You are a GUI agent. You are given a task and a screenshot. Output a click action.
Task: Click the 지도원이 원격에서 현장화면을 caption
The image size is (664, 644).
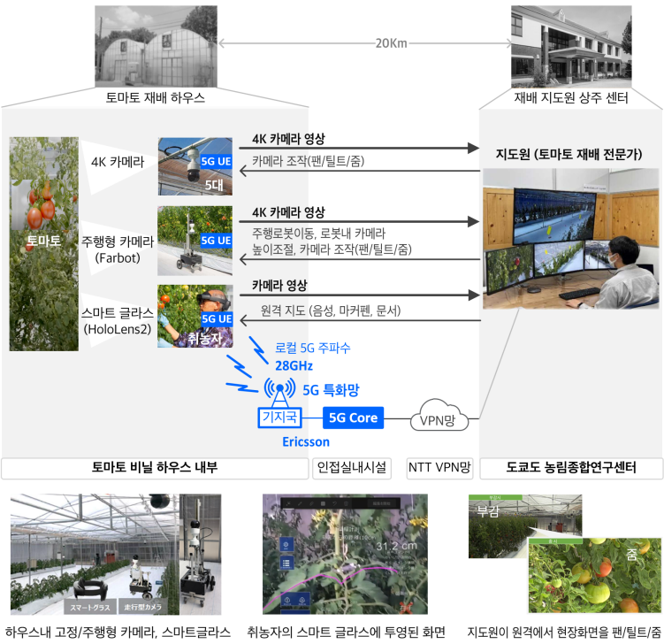564,632
